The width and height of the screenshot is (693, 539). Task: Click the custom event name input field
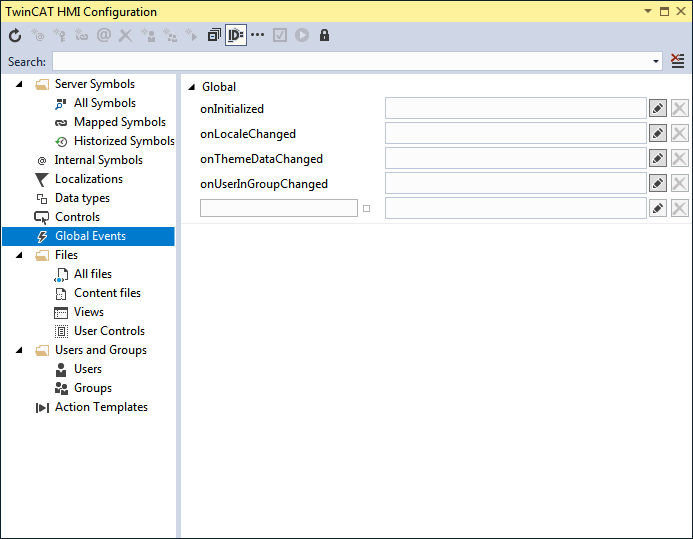coord(279,208)
